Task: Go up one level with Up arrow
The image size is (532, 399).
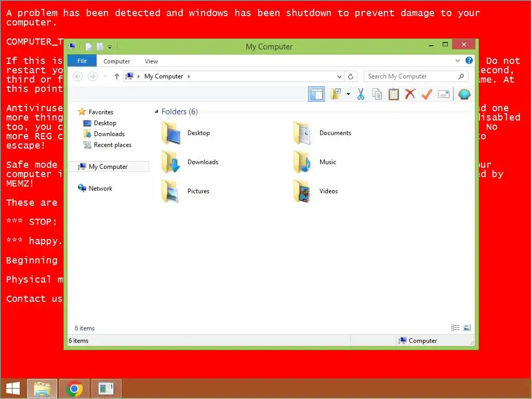Action: coord(117,76)
